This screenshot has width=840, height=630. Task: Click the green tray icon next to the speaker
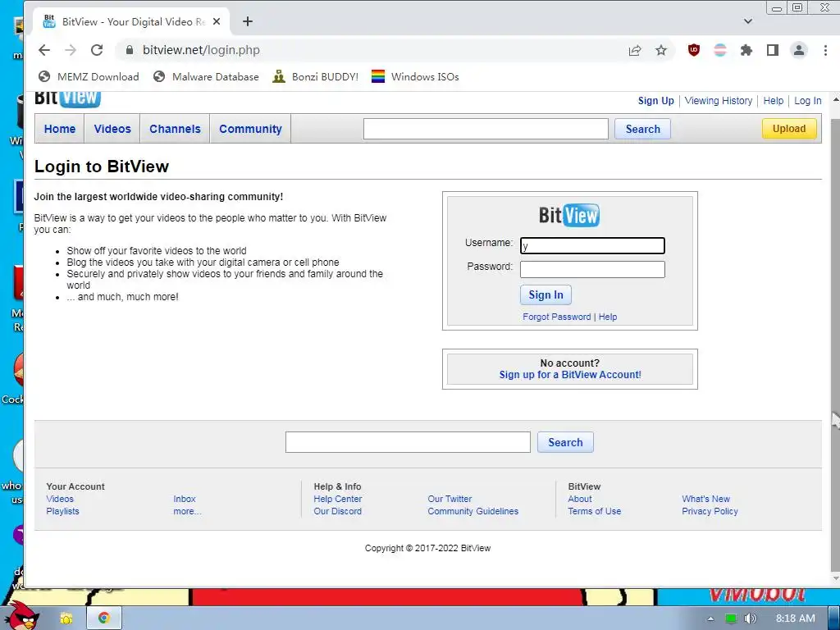[x=731, y=619]
